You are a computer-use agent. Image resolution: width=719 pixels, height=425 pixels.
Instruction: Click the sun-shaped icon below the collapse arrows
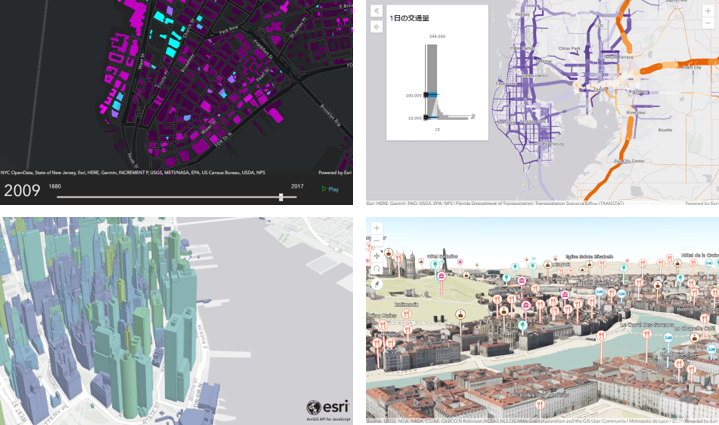click(x=376, y=27)
